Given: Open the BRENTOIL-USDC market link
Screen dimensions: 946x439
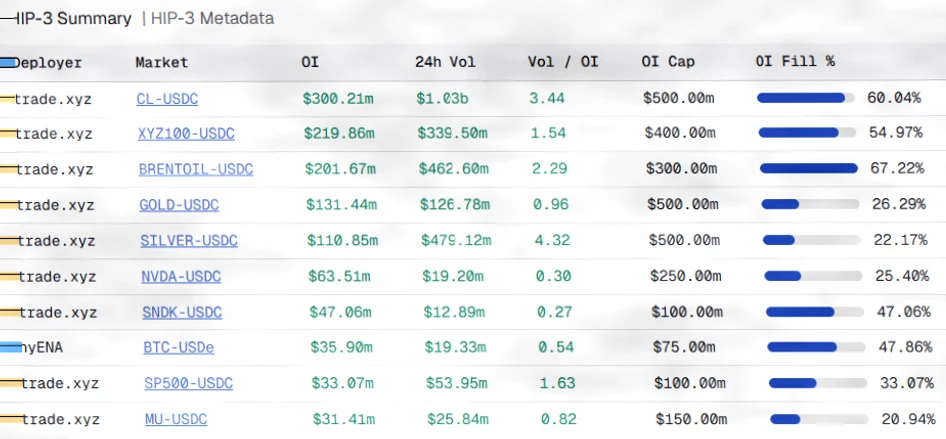Looking at the screenshot, I should [196, 169].
